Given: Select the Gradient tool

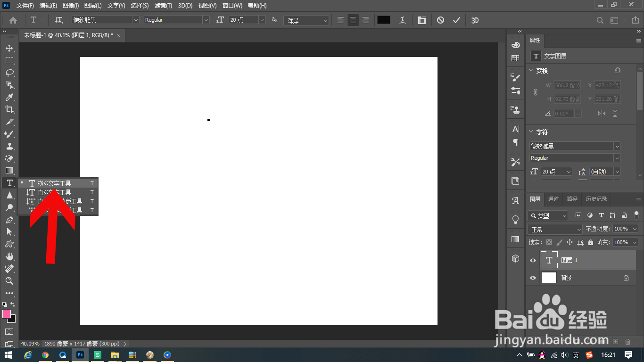Looking at the screenshot, I should coord(9,171).
